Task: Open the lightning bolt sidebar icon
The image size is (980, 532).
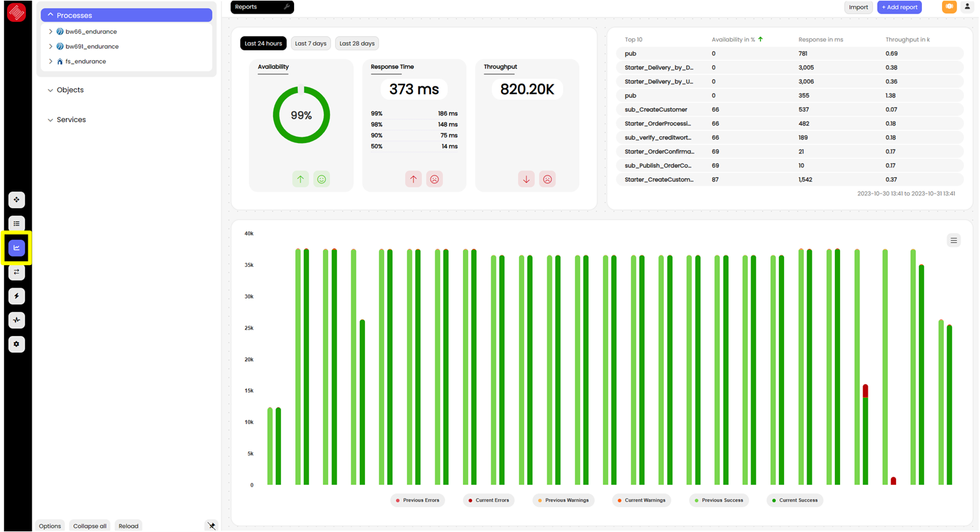Action: pyautogui.click(x=17, y=296)
